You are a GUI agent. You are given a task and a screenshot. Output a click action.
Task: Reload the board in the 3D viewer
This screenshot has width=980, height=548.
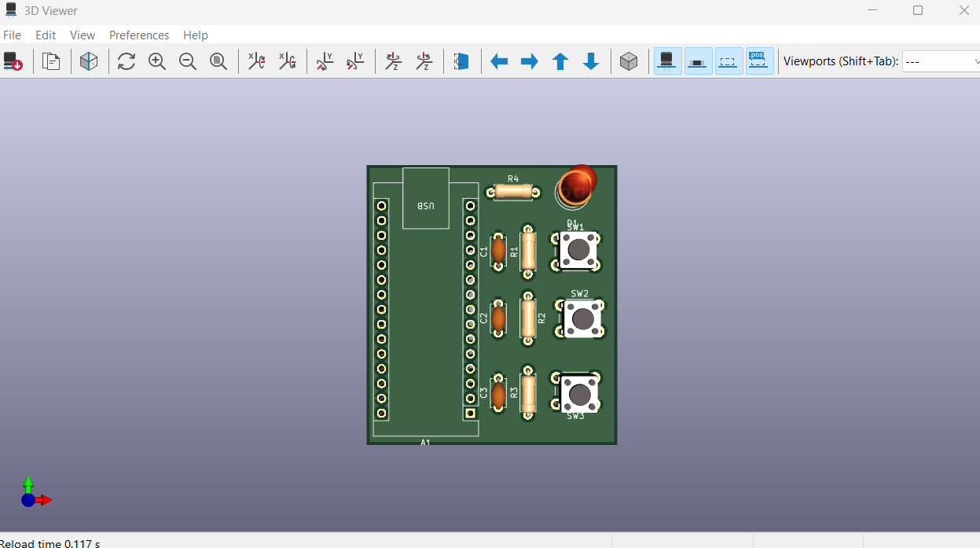tap(13, 61)
